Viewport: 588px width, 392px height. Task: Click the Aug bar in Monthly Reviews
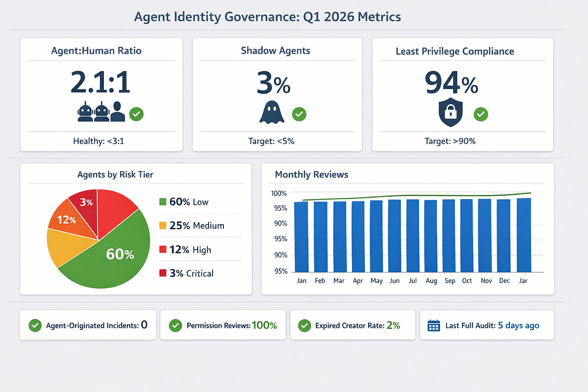431,236
